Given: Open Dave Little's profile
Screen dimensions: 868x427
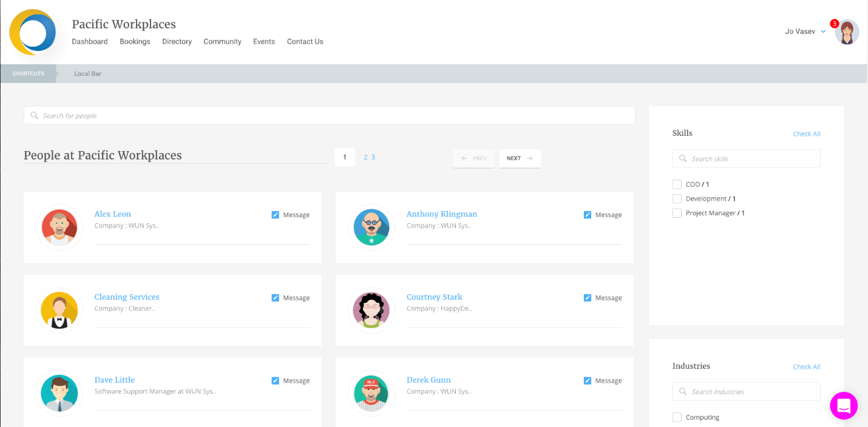Looking at the screenshot, I should pos(114,379).
